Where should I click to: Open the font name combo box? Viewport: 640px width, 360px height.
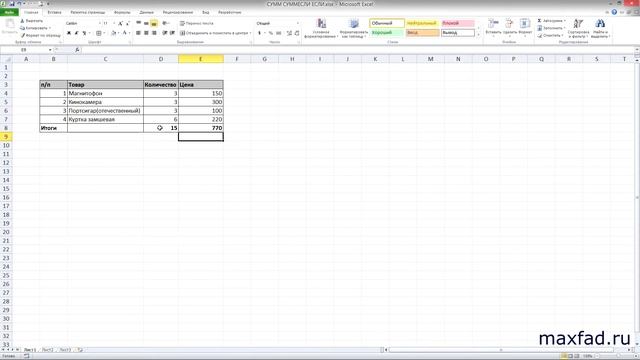pos(83,24)
